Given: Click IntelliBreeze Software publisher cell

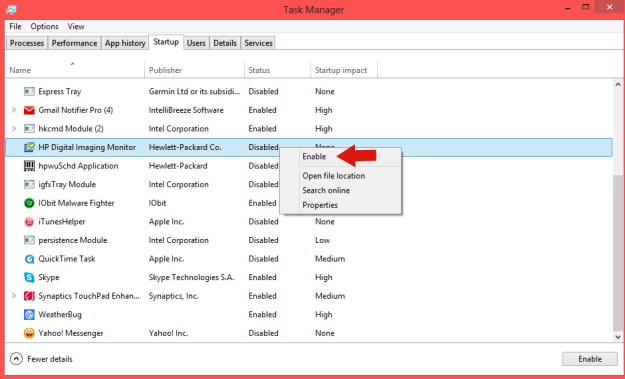Looking at the screenshot, I should coord(186,110).
